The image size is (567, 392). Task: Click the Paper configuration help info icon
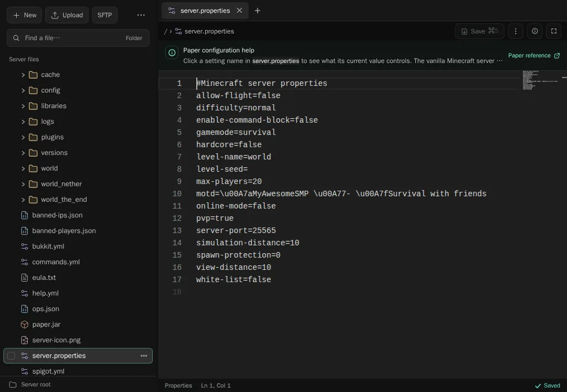point(172,53)
